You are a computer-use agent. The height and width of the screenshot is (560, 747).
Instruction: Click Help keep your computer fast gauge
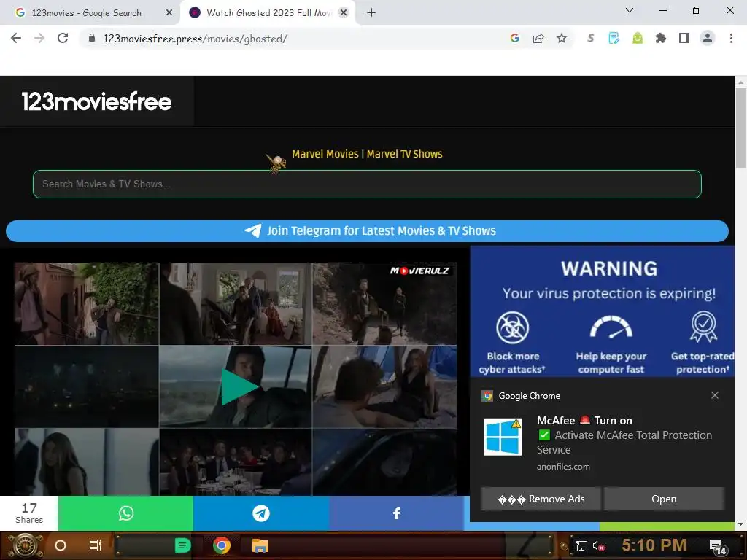pos(611,327)
